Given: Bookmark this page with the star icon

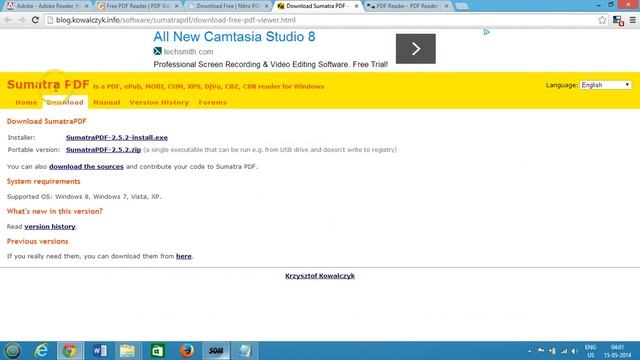Looking at the screenshot, I should 602,20.
